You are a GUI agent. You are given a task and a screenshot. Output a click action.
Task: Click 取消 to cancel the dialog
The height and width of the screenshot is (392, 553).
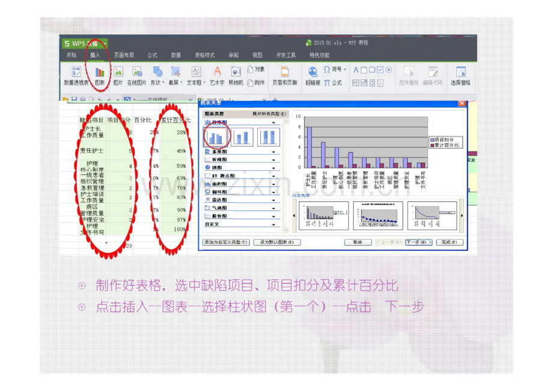(x=358, y=242)
